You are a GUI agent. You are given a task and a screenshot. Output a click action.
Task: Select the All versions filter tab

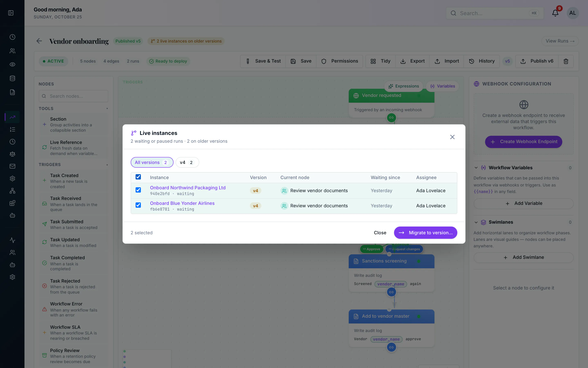(152, 162)
